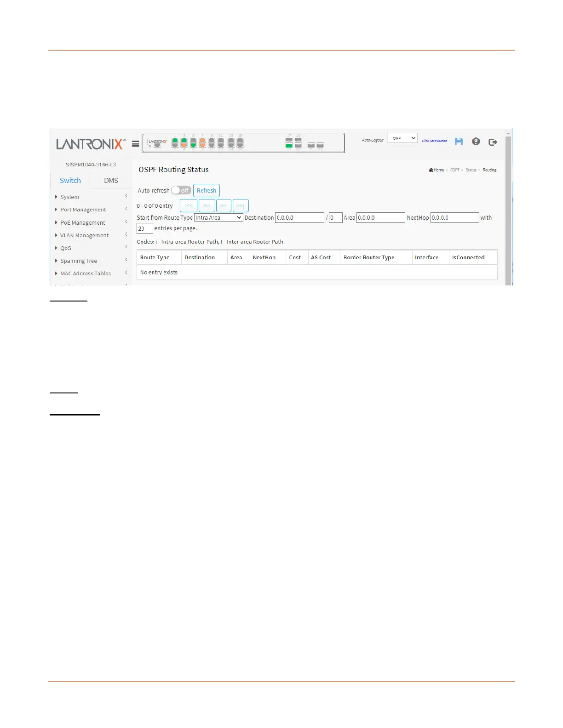The height and width of the screenshot is (728, 563).
Task: Click the logout arrow icon
Action: (493, 142)
